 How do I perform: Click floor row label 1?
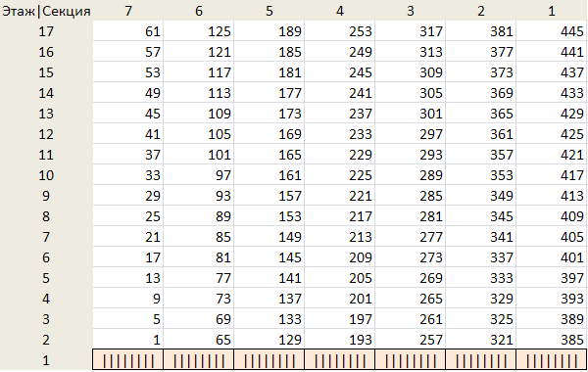[46, 360]
